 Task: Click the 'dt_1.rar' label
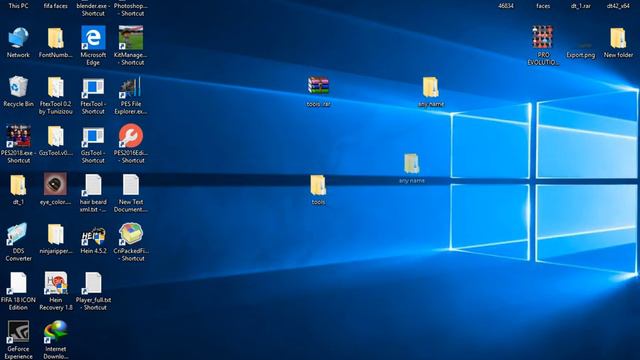580,6
